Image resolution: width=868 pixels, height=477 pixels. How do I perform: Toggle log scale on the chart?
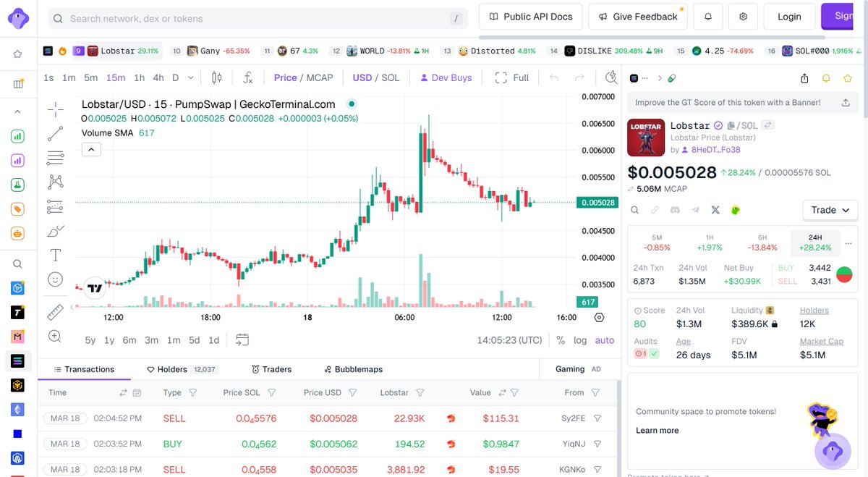tap(580, 340)
